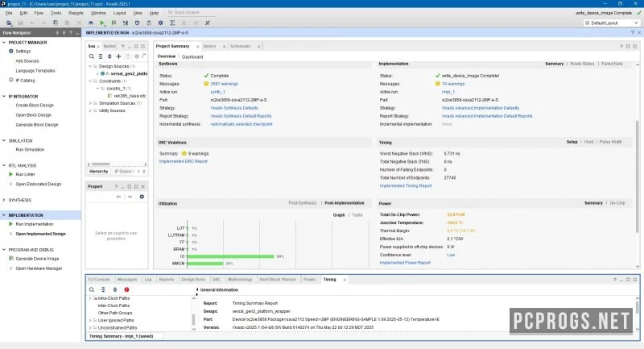The width and height of the screenshot is (644, 349).
Task: Switch Project Summary to Dashboard view
Action: coord(192,56)
